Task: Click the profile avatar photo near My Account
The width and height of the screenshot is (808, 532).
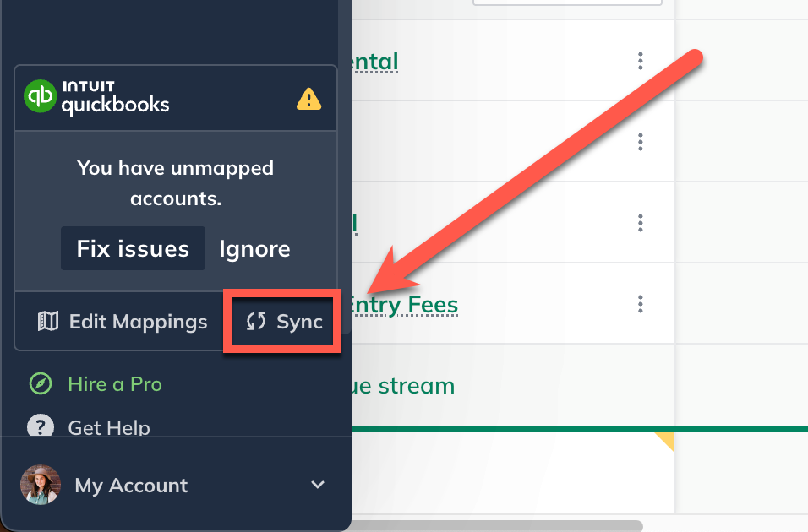Action: (x=41, y=485)
